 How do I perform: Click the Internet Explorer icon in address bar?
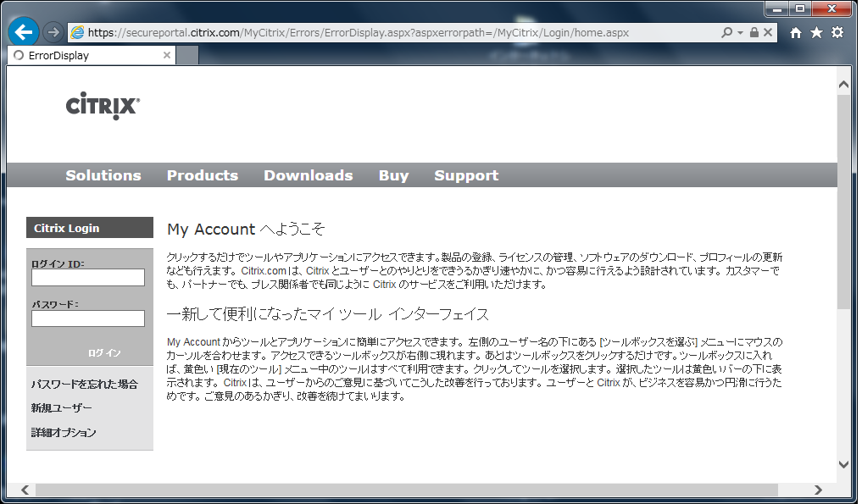pos(78,32)
